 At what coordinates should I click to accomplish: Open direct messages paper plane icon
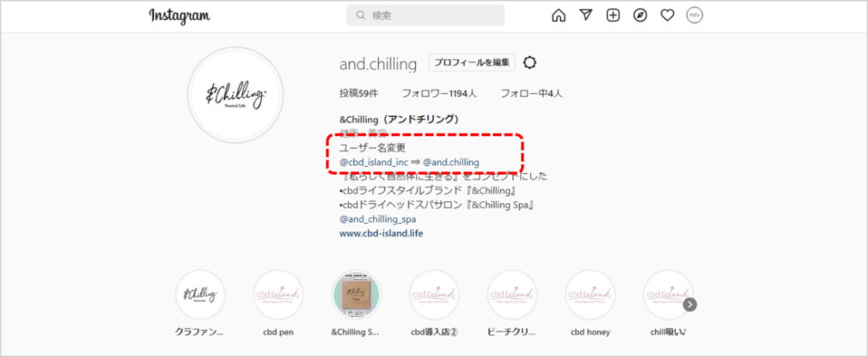click(585, 15)
